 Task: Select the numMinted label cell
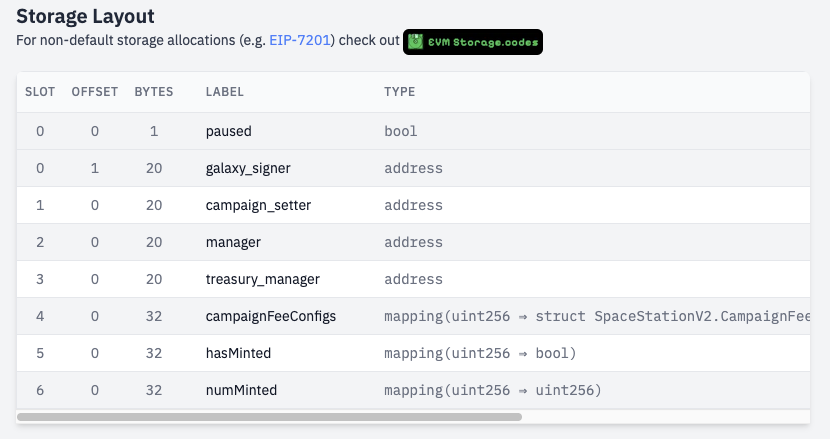click(241, 390)
